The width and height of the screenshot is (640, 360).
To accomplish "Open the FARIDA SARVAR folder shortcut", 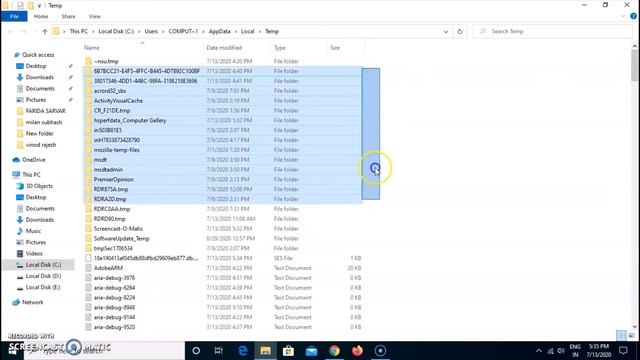I will [x=45, y=111].
